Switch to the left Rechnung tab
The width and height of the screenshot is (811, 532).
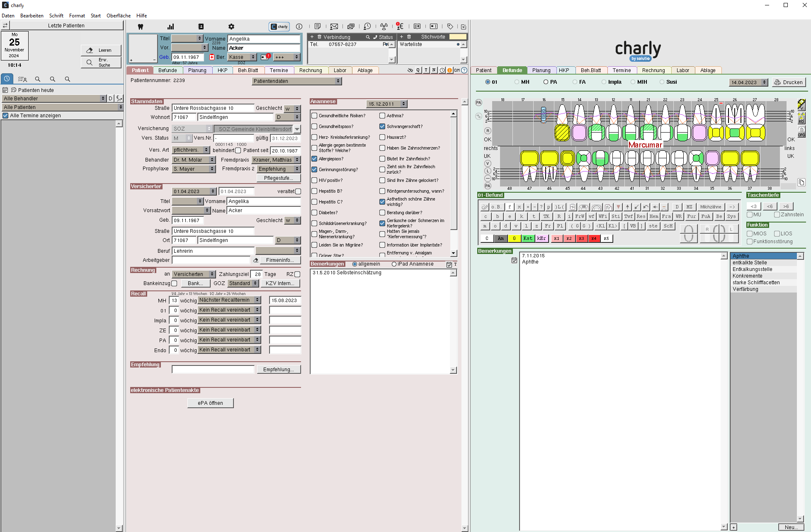tap(311, 70)
